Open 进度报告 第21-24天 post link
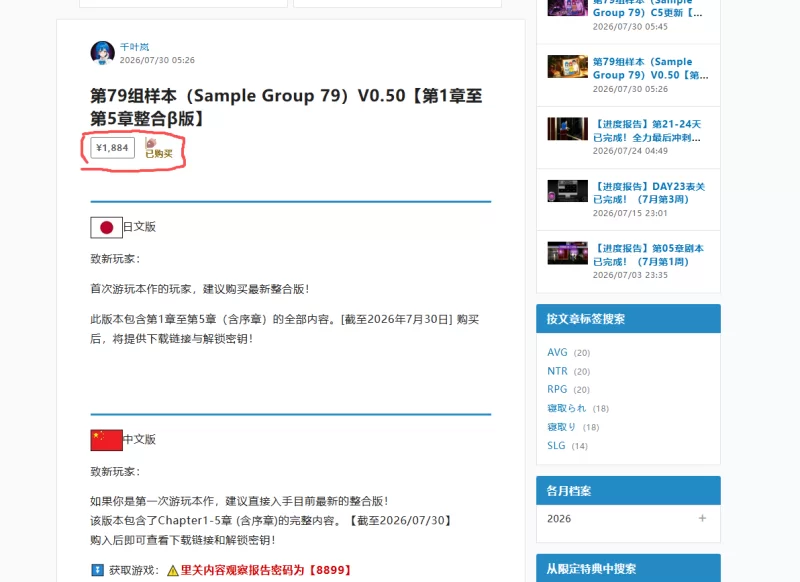This screenshot has height=582, width=800. click(x=647, y=131)
